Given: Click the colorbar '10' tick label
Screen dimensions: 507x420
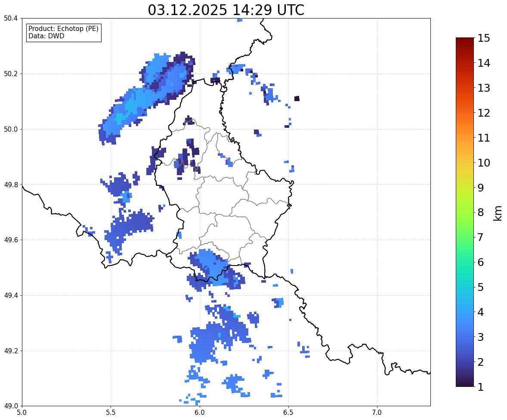Looking at the screenshot, I should 484,163.
